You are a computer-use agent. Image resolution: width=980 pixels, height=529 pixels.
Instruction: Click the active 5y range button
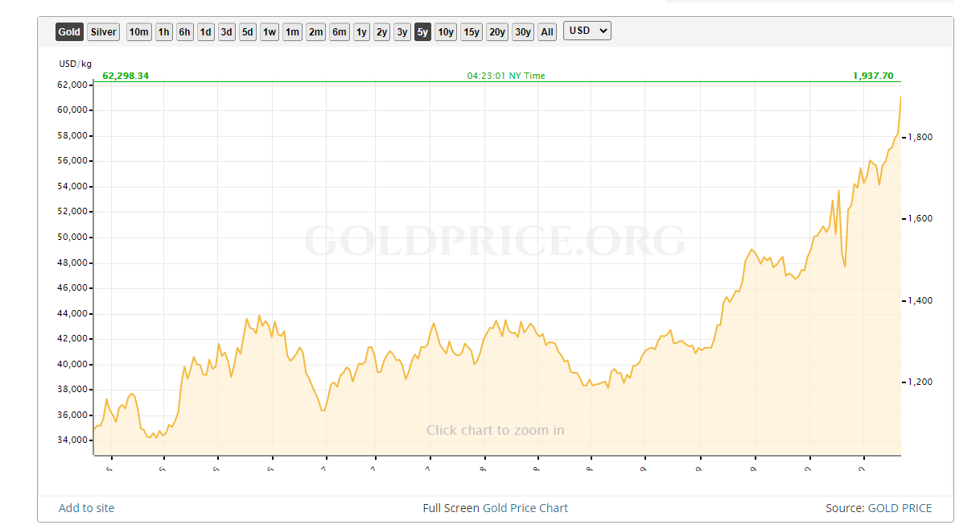422,32
